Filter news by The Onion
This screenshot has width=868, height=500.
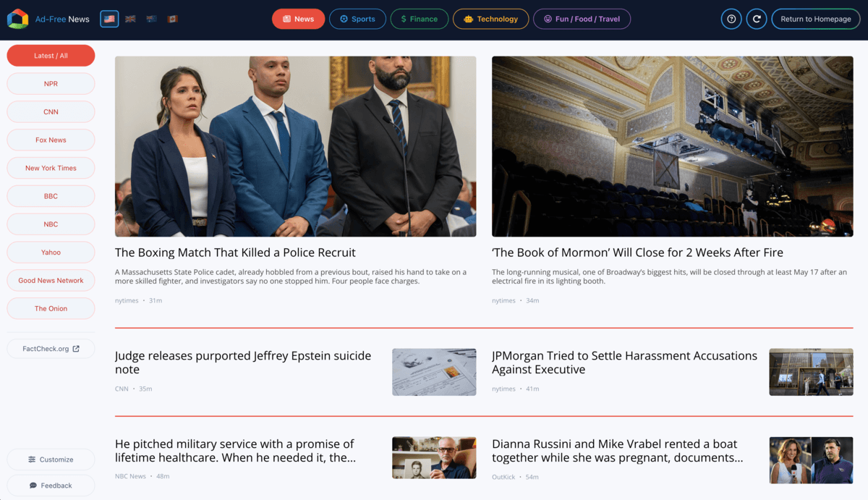point(51,308)
